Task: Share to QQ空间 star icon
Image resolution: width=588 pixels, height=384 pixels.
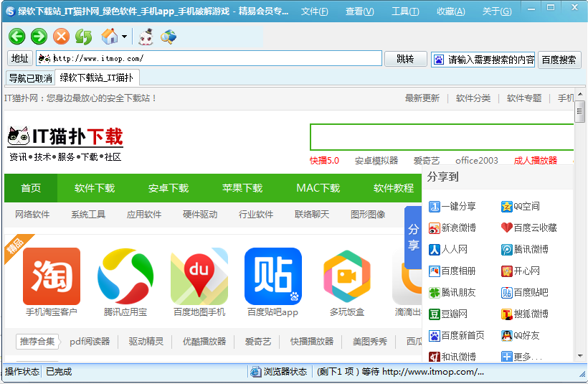Action: (x=507, y=207)
